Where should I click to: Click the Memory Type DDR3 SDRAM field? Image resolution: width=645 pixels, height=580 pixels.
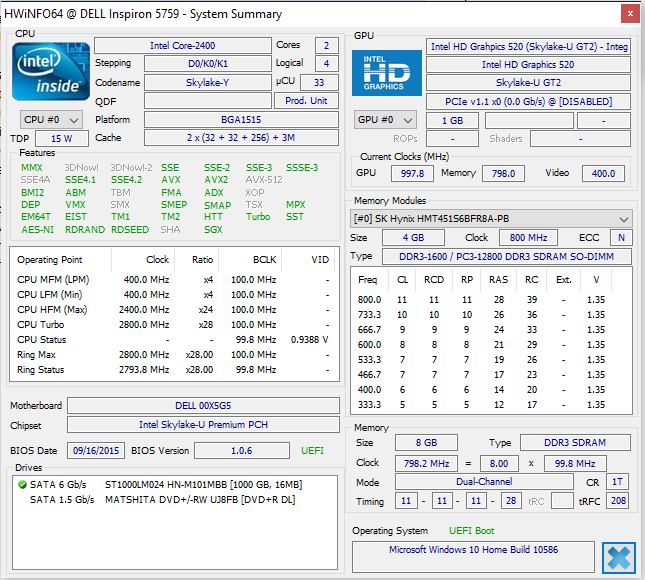click(575, 443)
